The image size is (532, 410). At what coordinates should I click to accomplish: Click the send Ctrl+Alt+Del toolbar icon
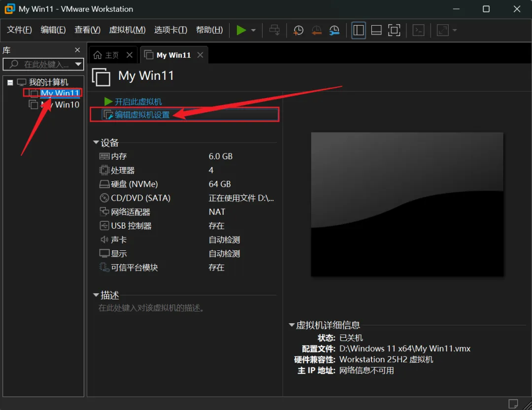point(274,30)
